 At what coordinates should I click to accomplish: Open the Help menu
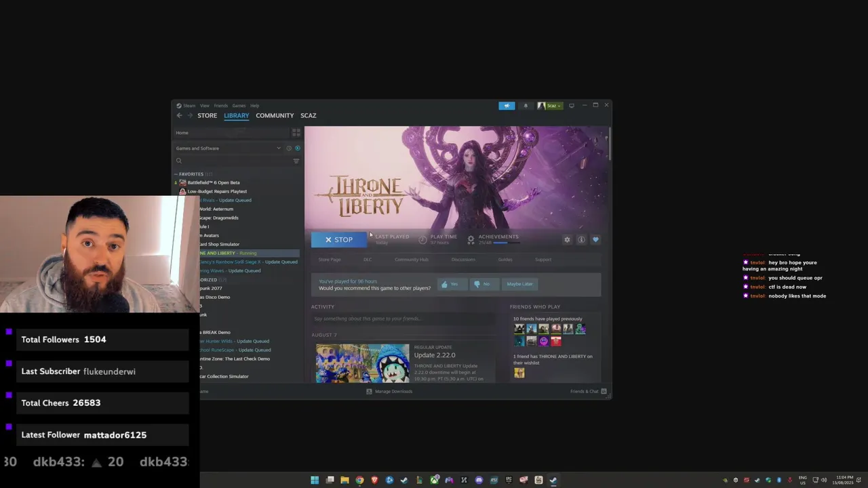(x=254, y=106)
